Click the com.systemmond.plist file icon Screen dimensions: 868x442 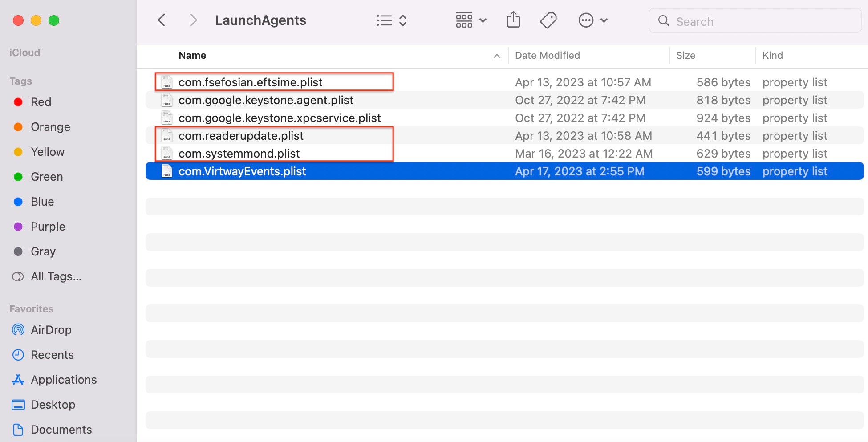coord(167,153)
